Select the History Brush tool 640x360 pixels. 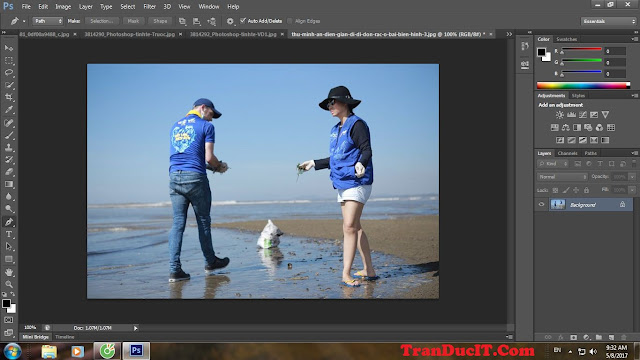pyautogui.click(x=9, y=160)
